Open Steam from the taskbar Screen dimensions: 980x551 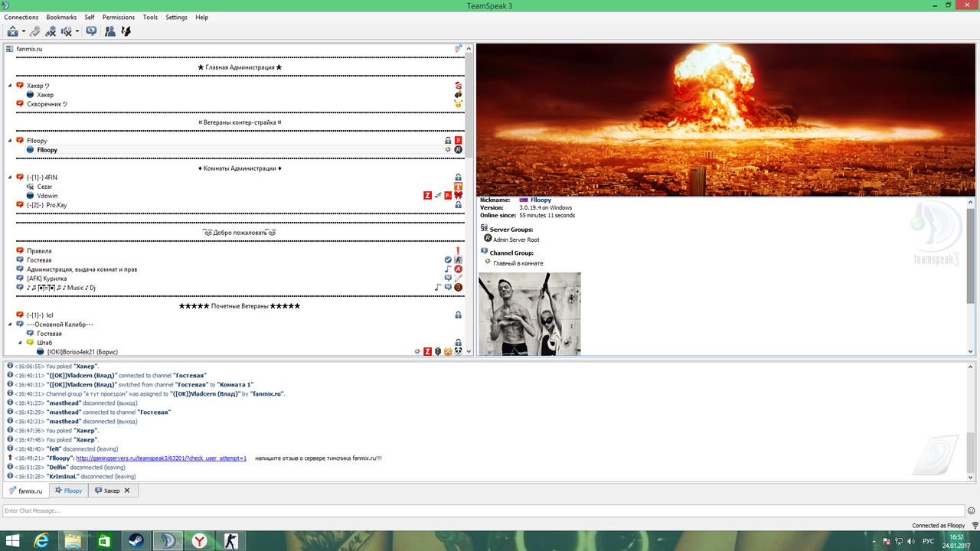(x=136, y=541)
